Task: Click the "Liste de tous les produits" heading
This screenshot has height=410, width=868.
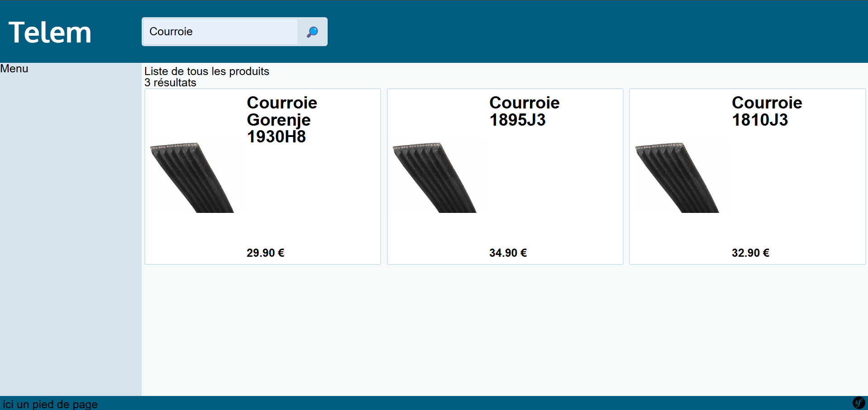Action: (207, 71)
